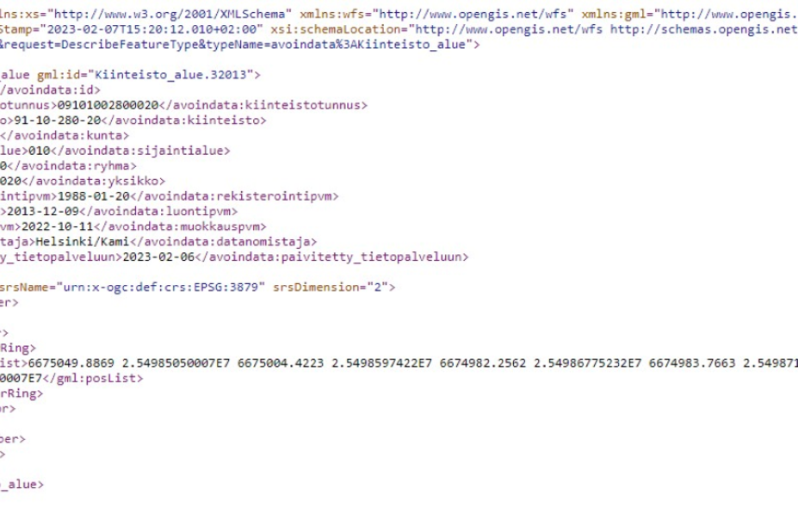The width and height of the screenshot is (798, 532).
Task: Click the schemas.opengis.net URL
Action: pos(704,29)
